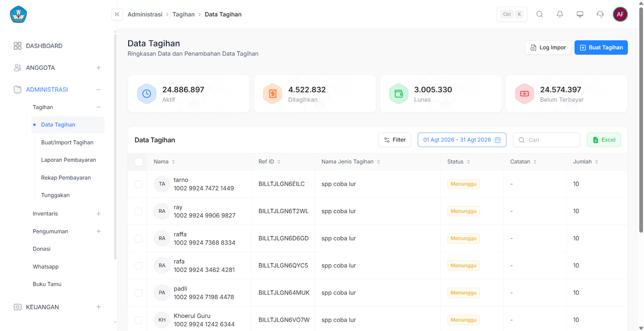Open Laporan Pembayaran menu item
Viewport: 644px width, 331px height.
[68, 160]
